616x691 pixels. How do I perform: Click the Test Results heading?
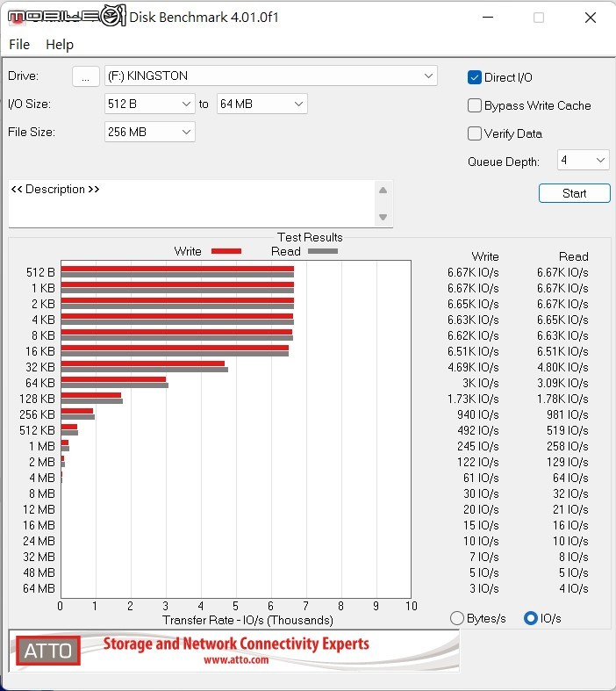(310, 237)
